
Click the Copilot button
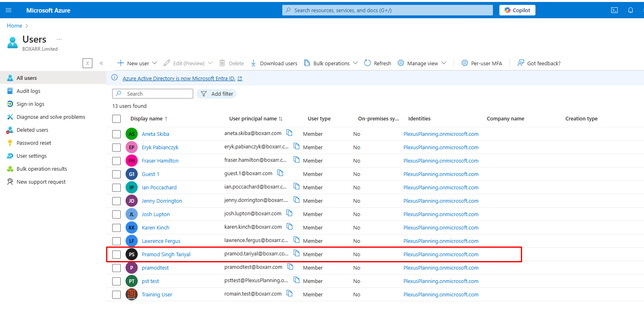tap(517, 10)
